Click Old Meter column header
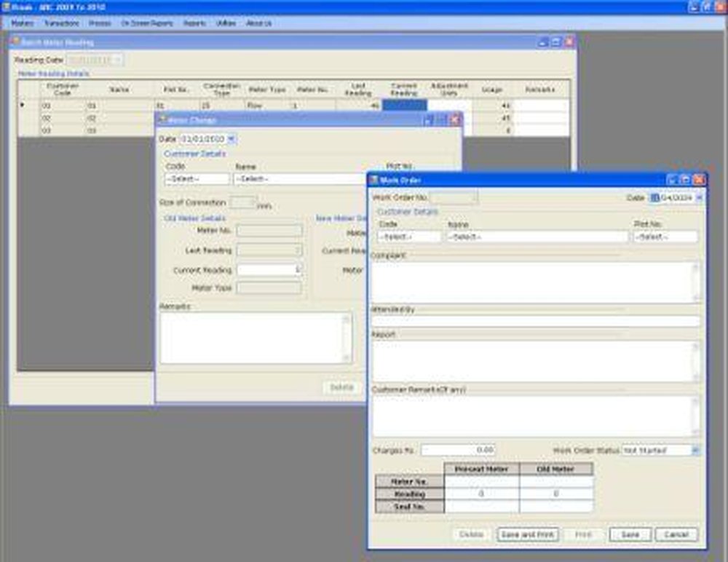The height and width of the screenshot is (562, 728). point(556,469)
